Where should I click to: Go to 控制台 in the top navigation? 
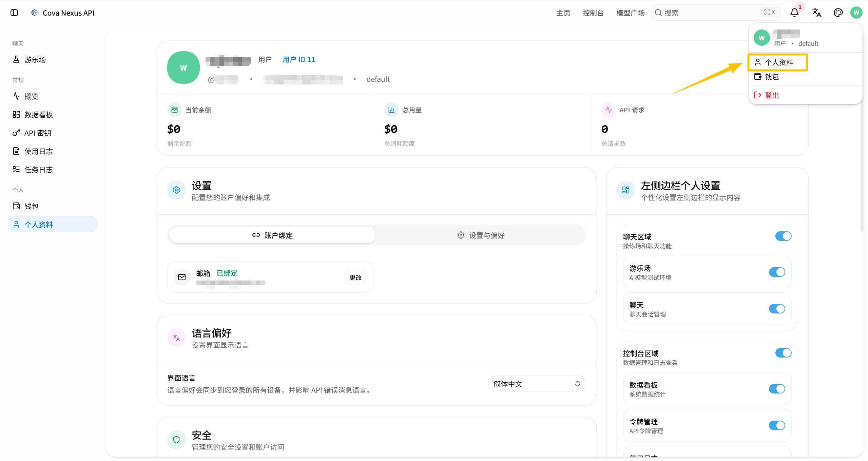pyautogui.click(x=593, y=13)
